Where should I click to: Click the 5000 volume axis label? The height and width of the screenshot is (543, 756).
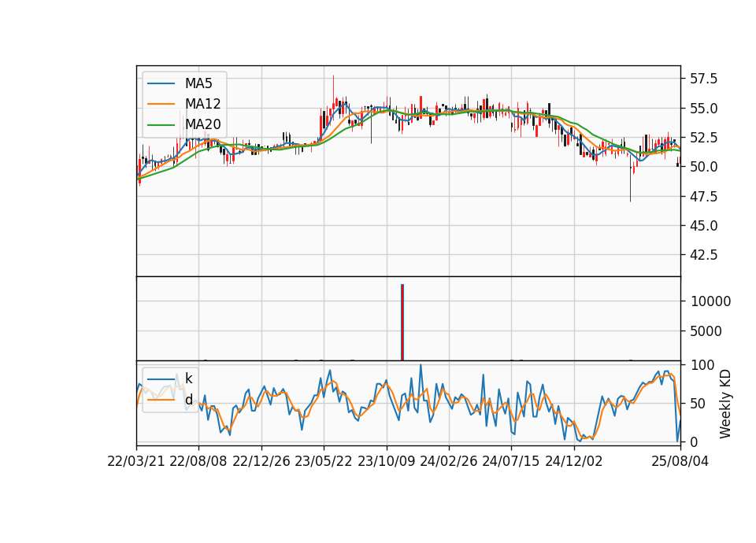[x=706, y=331]
